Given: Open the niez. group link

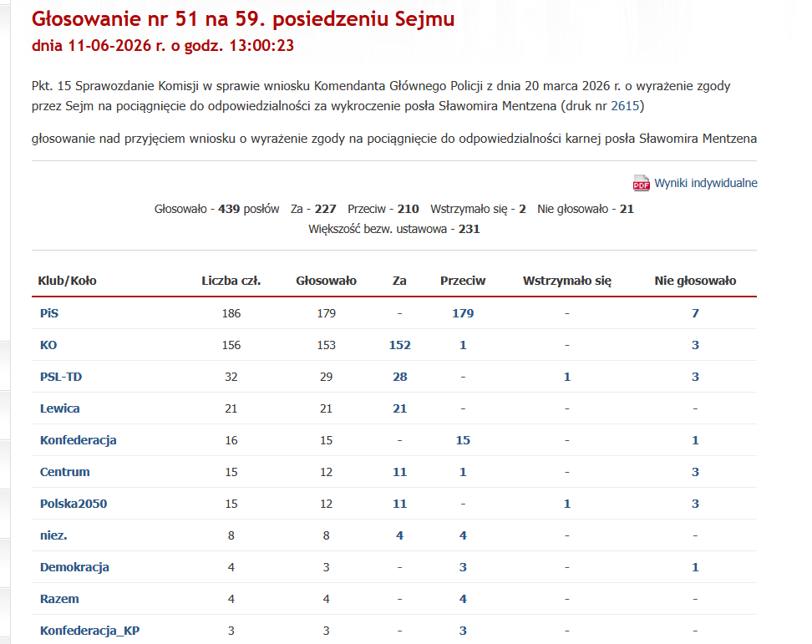Looking at the screenshot, I should tap(53, 535).
